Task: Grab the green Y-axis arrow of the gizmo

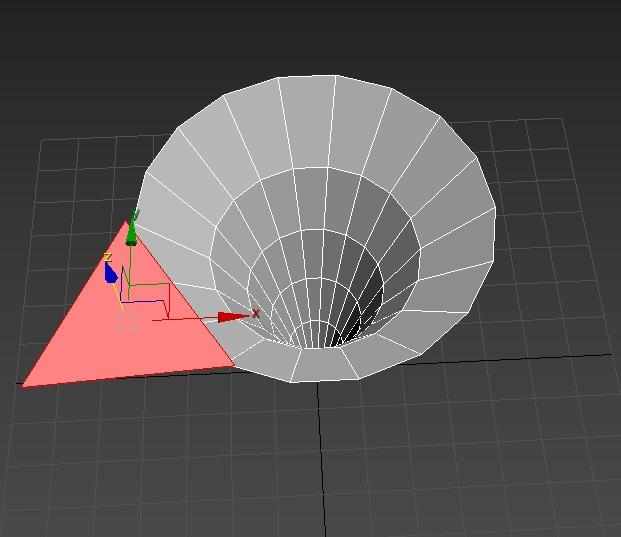Action: click(x=131, y=235)
